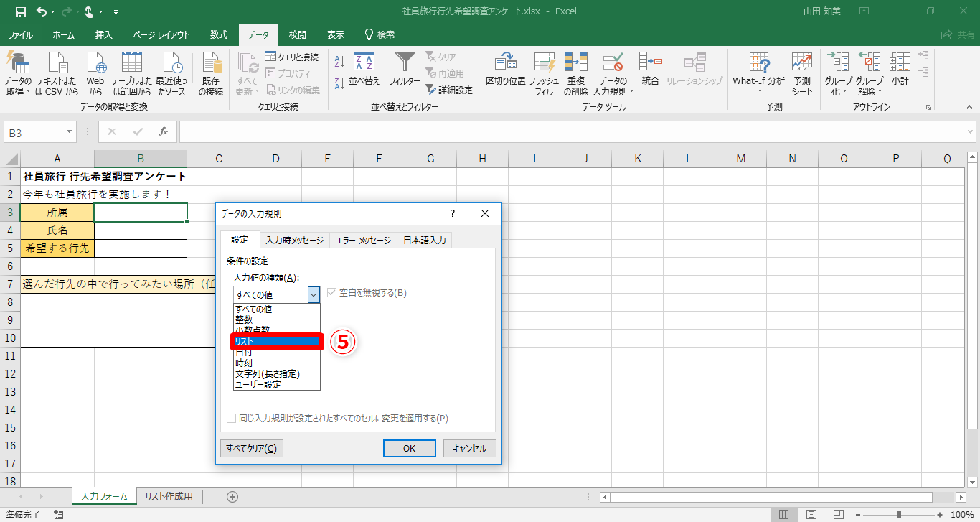The height and width of the screenshot is (522, 980).
Task: Sort ascending with the A-Z icon
Action: point(340,62)
